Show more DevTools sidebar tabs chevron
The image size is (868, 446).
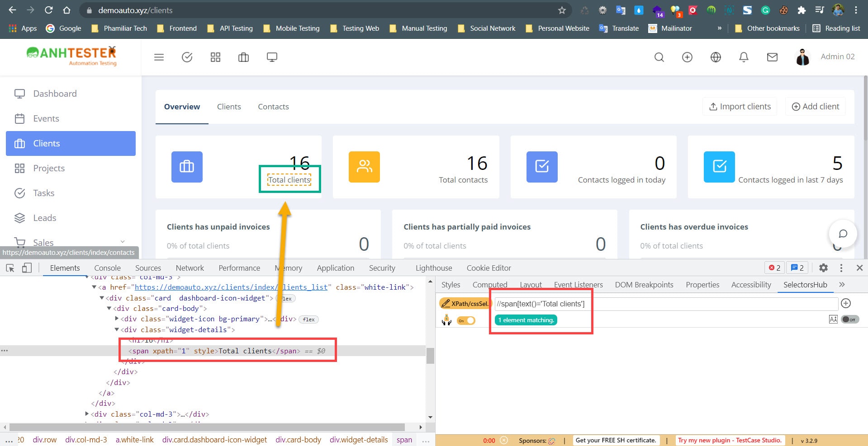(842, 285)
